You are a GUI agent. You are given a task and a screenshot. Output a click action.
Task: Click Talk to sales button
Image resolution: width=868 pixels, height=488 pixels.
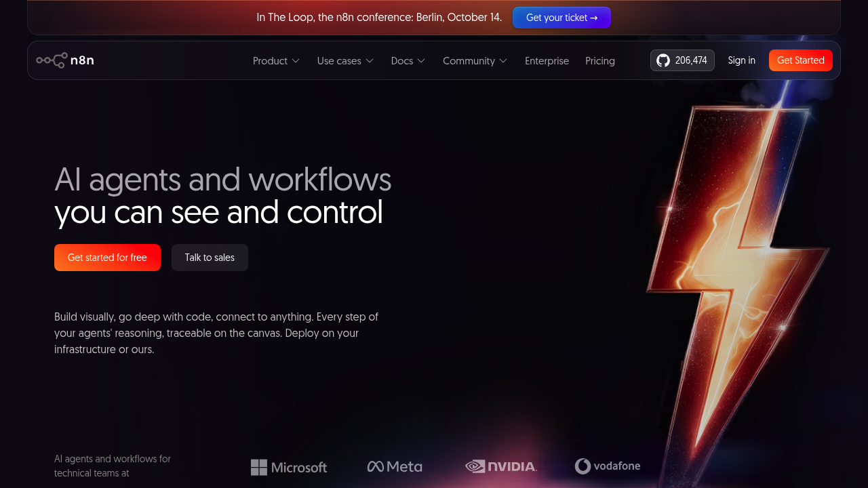pos(210,258)
